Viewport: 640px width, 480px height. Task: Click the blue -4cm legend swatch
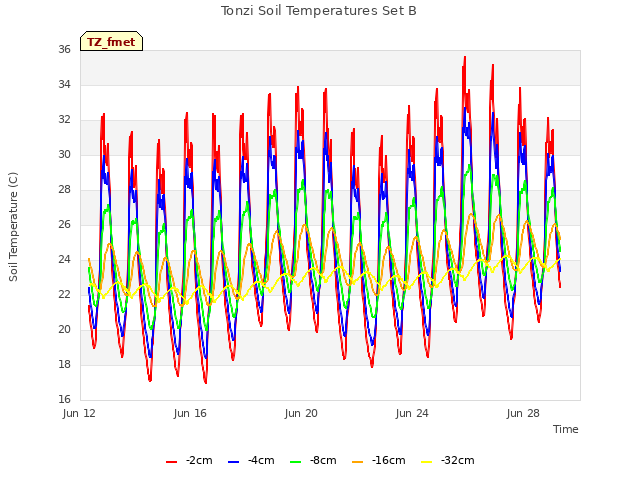click(233, 462)
